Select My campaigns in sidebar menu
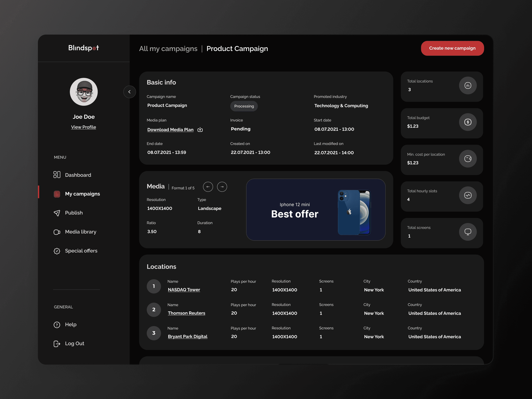Image resolution: width=532 pixels, height=399 pixels. (x=82, y=194)
